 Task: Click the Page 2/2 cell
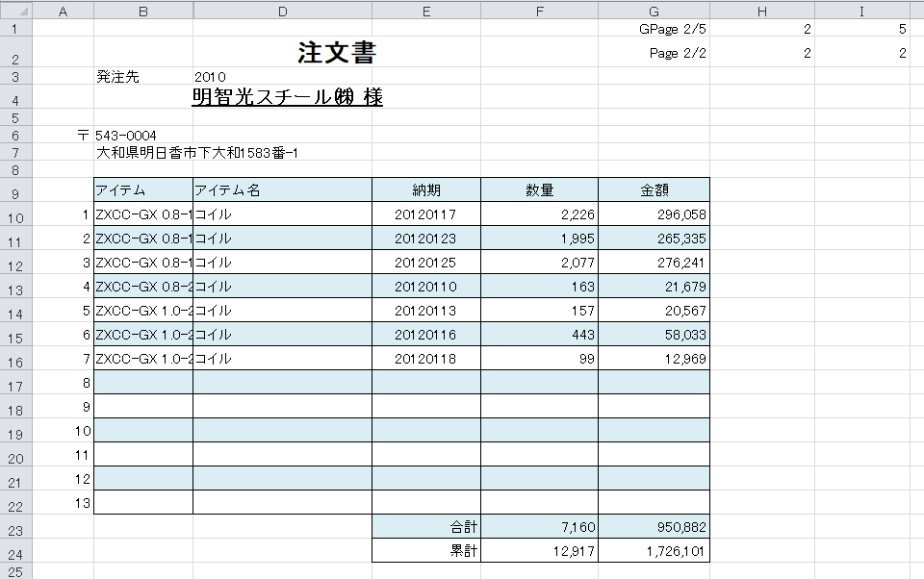(x=654, y=52)
